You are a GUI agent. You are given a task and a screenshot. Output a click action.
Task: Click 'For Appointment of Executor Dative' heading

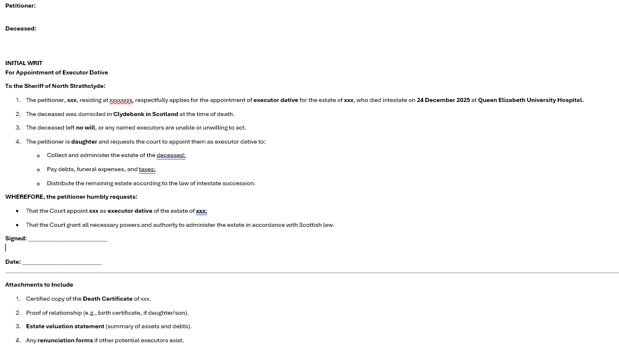coord(56,73)
